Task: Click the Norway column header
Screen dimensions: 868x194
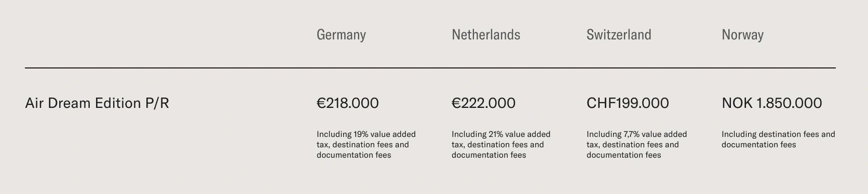Action: pyautogui.click(x=742, y=35)
